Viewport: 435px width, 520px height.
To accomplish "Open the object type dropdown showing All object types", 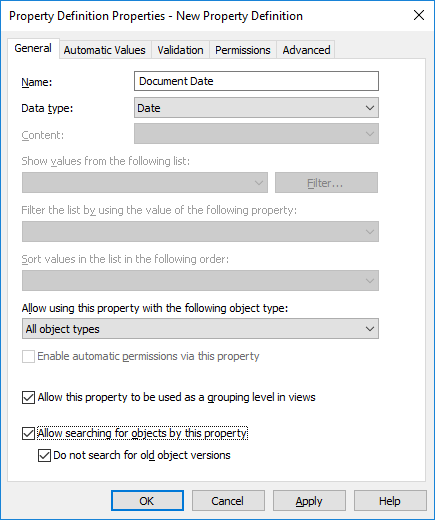I will [x=200, y=329].
